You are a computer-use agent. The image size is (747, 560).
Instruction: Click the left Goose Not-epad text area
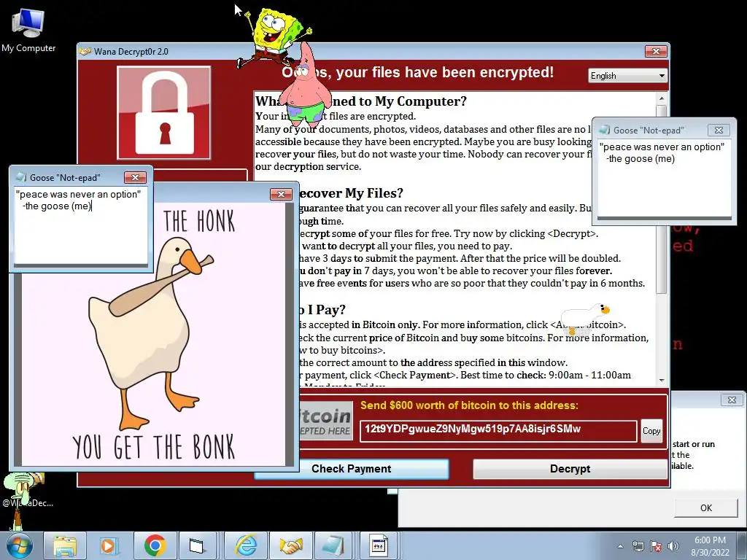pyautogui.click(x=80, y=226)
